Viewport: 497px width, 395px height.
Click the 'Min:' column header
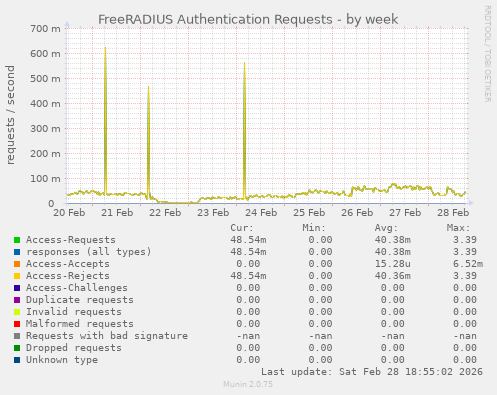click(x=314, y=228)
